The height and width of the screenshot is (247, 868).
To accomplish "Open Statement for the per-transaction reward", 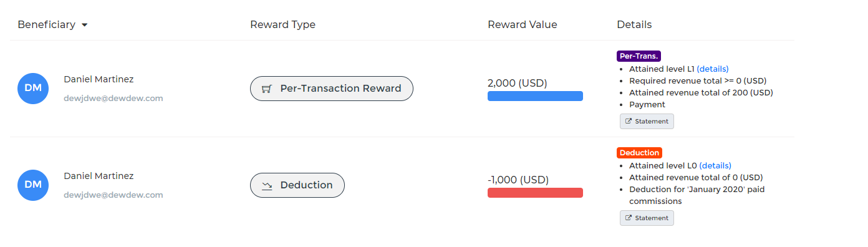I will (x=647, y=121).
